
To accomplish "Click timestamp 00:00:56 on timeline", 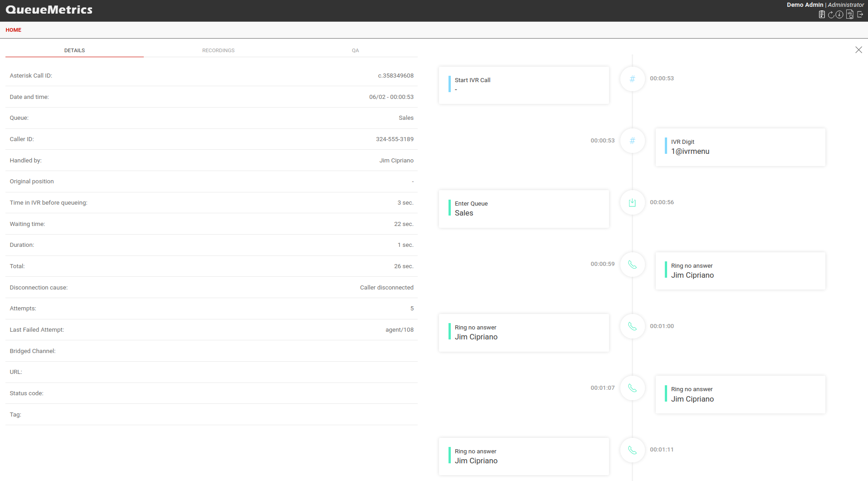I will (x=662, y=202).
